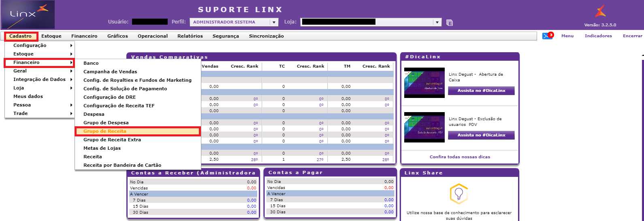Expand the Pessoa submenu
The height and width of the screenshot is (221, 644).
point(39,105)
